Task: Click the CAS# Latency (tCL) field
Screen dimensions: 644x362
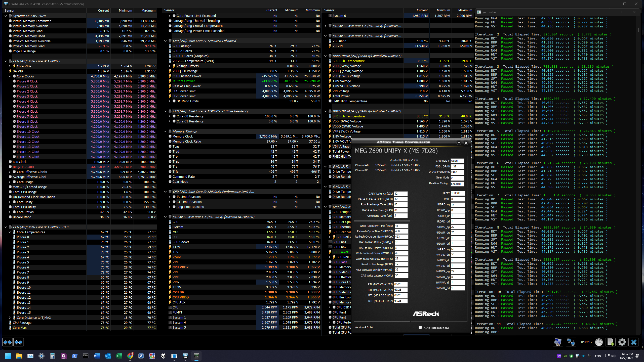Action: tap(400, 194)
